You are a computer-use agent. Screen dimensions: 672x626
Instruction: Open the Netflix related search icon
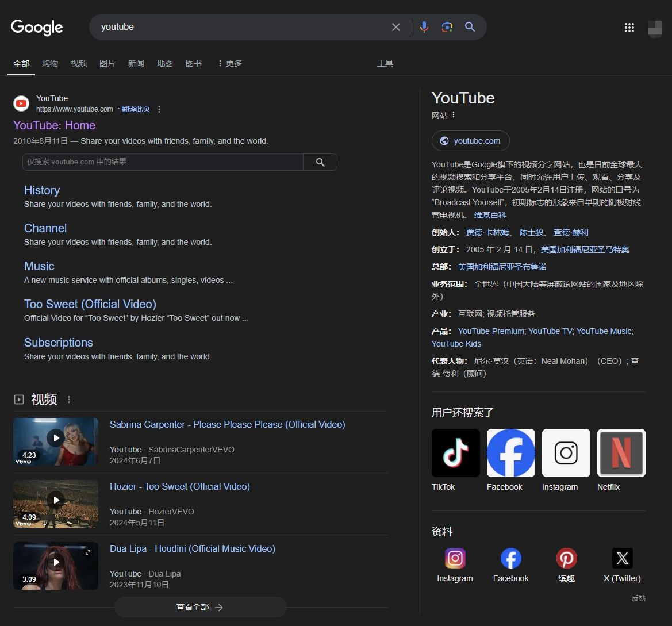621,453
